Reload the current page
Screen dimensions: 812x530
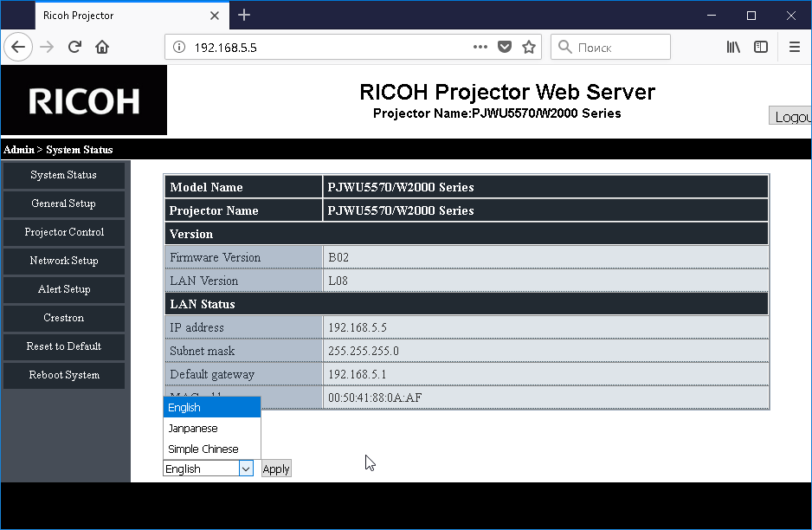click(x=74, y=47)
